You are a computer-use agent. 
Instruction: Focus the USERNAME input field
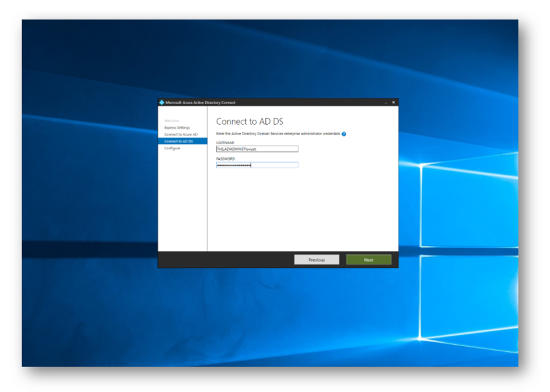tap(257, 149)
